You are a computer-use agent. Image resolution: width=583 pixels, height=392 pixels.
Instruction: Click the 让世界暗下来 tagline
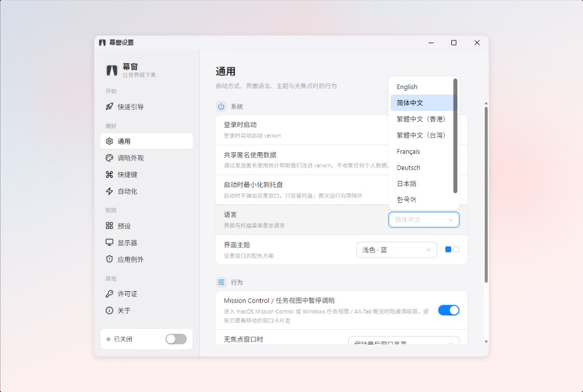pos(139,75)
